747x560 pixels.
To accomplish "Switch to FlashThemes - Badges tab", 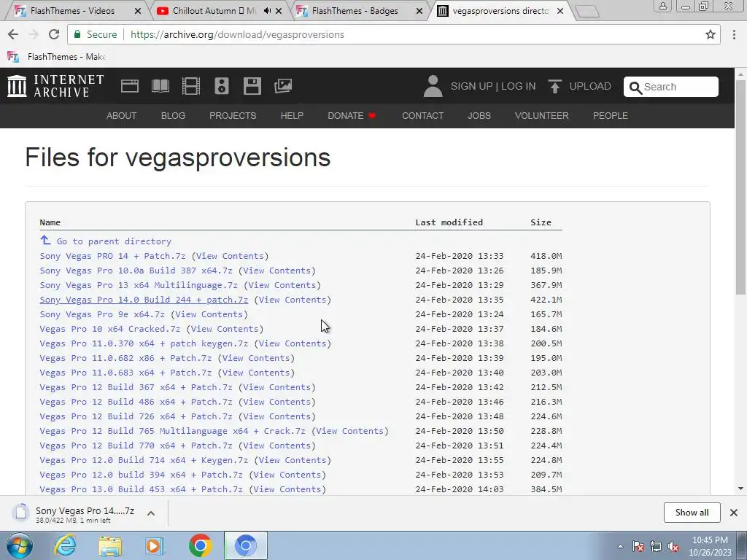I will (355, 10).
